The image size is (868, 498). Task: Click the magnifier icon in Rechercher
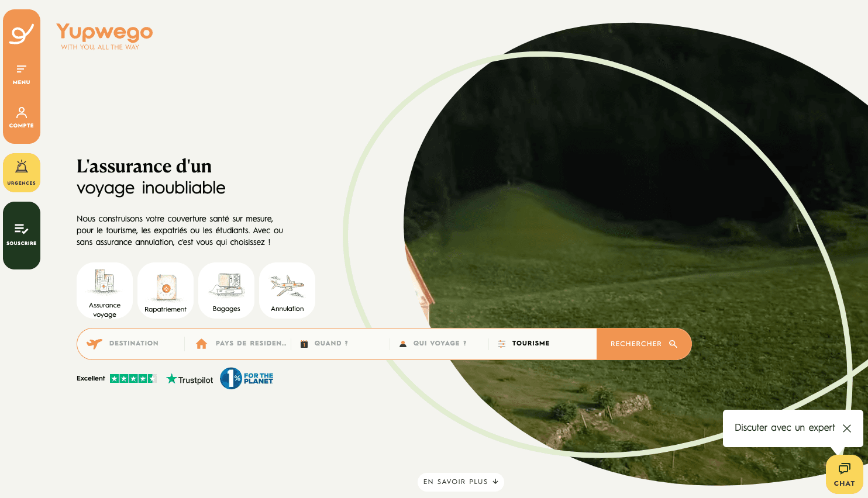(673, 344)
